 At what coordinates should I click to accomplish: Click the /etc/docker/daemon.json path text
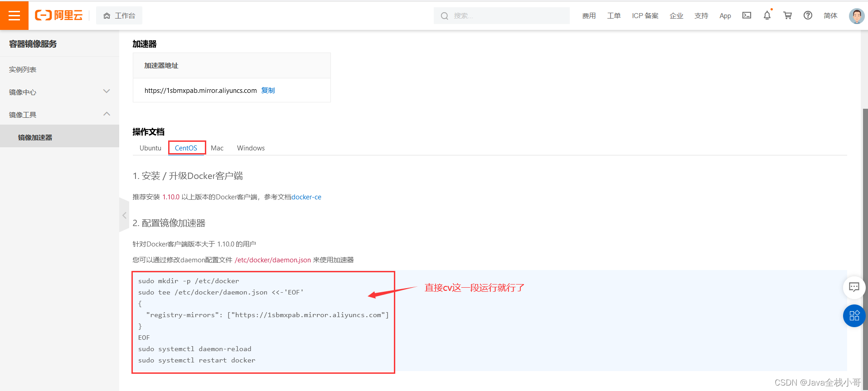click(x=273, y=260)
